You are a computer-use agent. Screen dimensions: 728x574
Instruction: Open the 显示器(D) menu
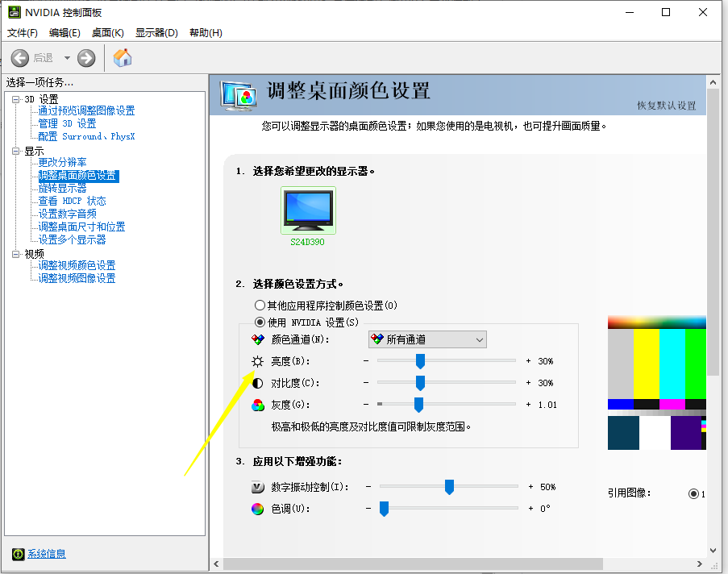(x=156, y=33)
